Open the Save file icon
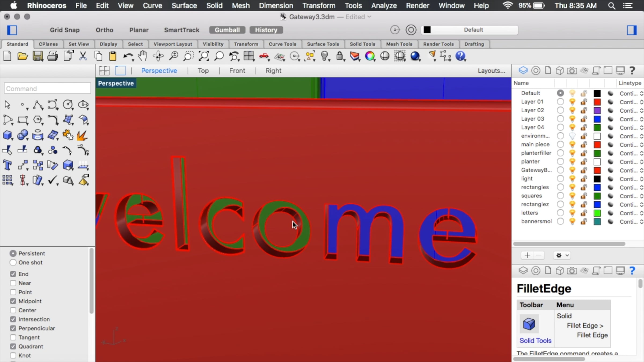This screenshot has width=644, height=362. pyautogui.click(x=38, y=56)
